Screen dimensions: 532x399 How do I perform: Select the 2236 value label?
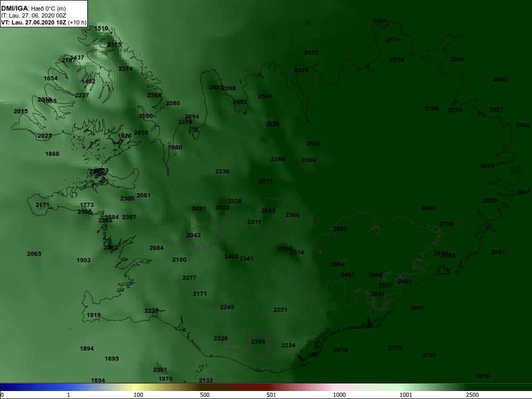click(x=222, y=172)
